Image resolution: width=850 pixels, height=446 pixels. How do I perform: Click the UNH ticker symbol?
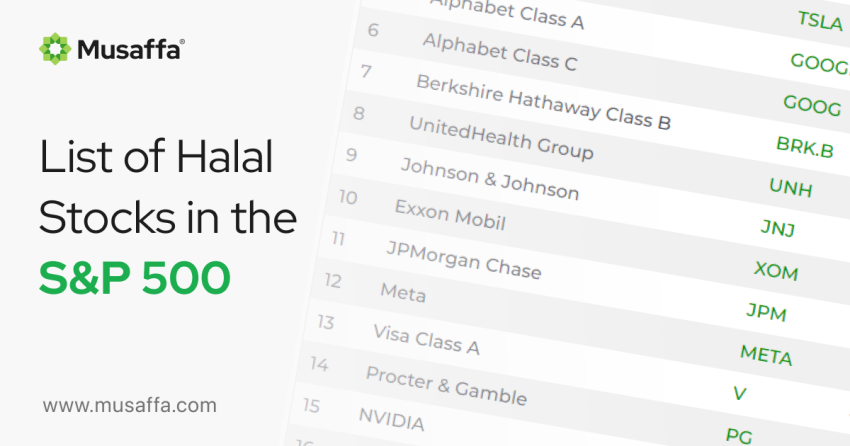[790, 188]
